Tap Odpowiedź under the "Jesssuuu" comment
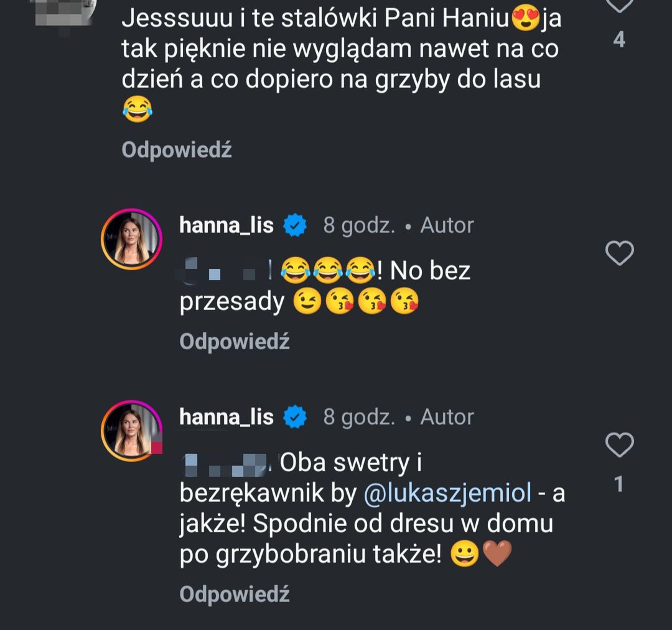The image size is (672, 630). click(x=177, y=150)
